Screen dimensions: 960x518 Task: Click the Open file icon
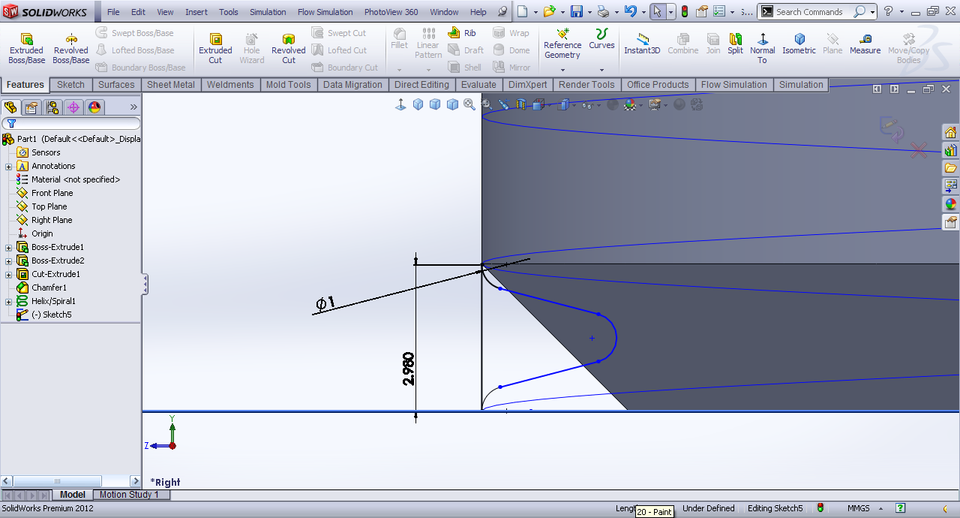(x=549, y=11)
